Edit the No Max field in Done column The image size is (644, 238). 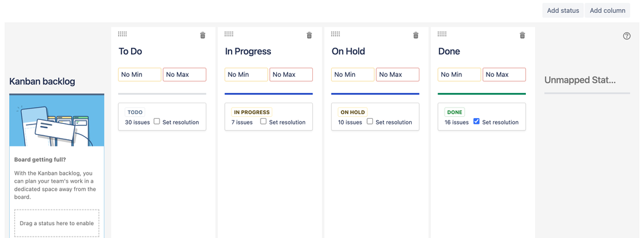[x=505, y=75]
